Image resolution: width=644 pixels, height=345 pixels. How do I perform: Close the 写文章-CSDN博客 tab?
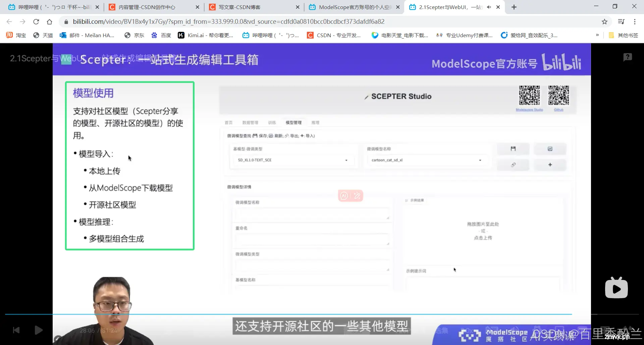[297, 7]
